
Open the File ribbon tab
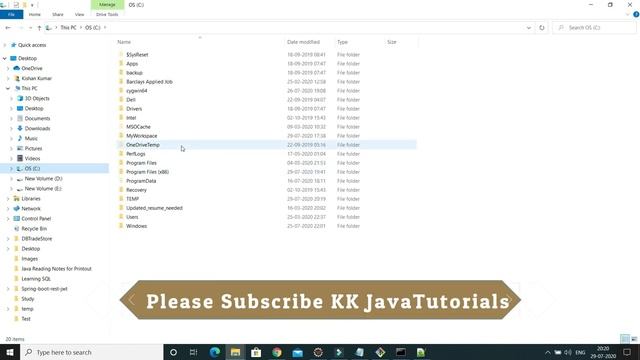click(x=11, y=14)
